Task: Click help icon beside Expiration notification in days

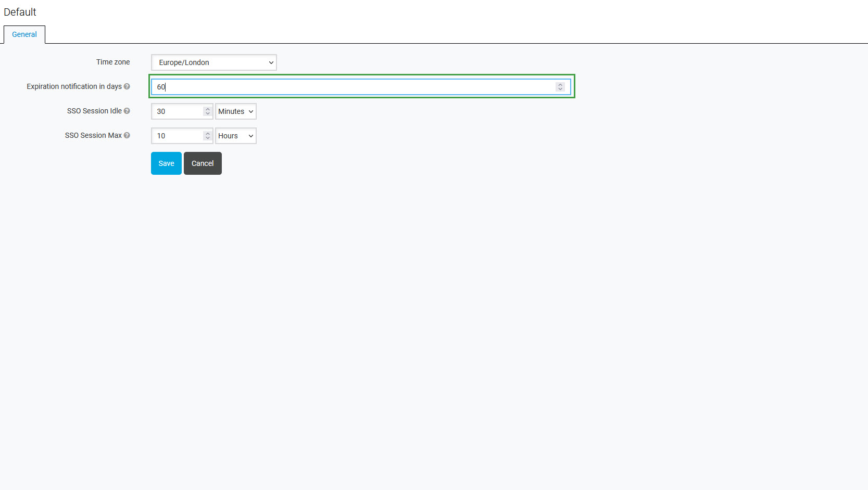Action: tap(127, 86)
